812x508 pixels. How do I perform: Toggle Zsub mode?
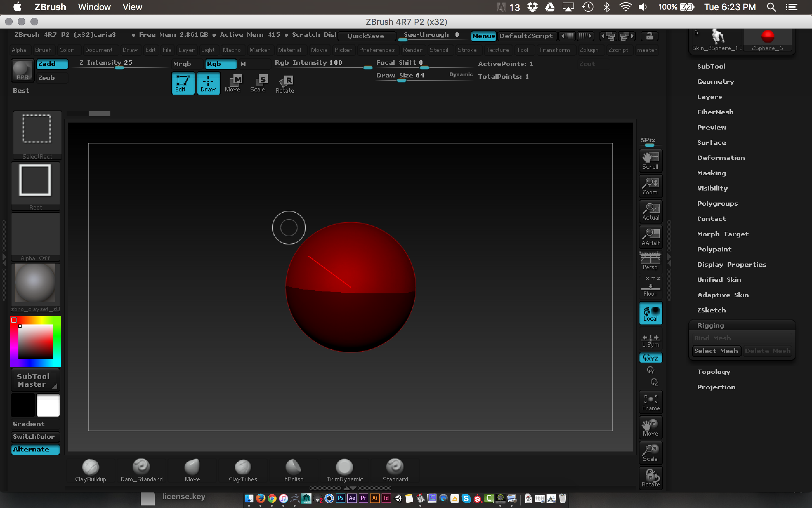[x=52, y=77]
